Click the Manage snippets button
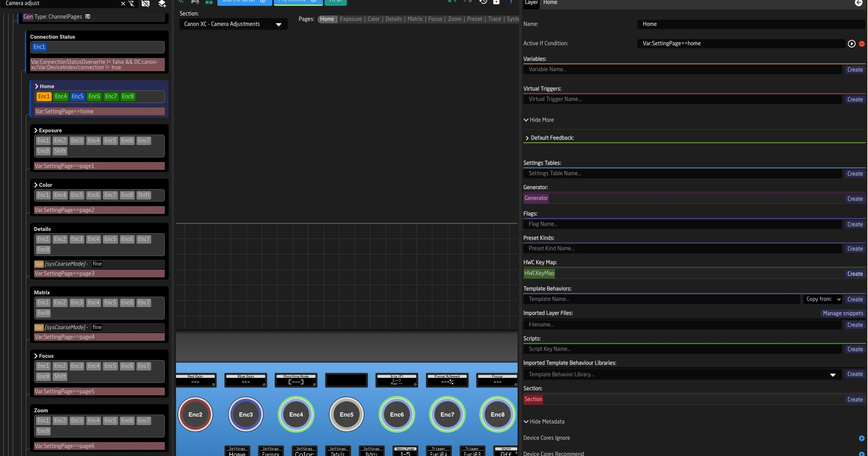The width and height of the screenshot is (868, 456). [843, 313]
